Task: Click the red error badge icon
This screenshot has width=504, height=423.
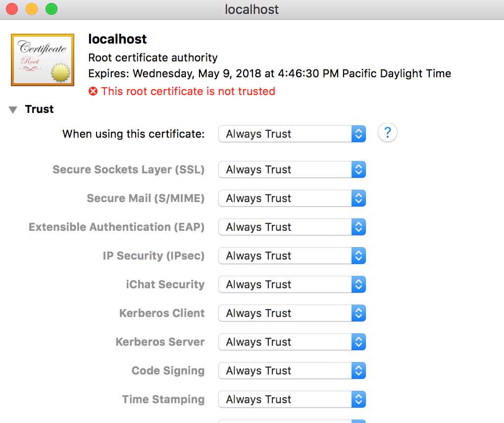Action: [x=94, y=91]
